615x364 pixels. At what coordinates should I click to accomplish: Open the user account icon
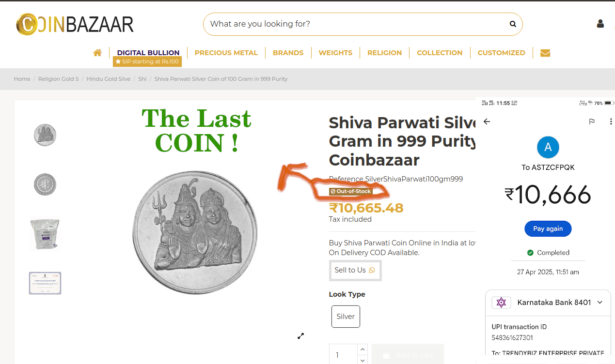(600, 24)
